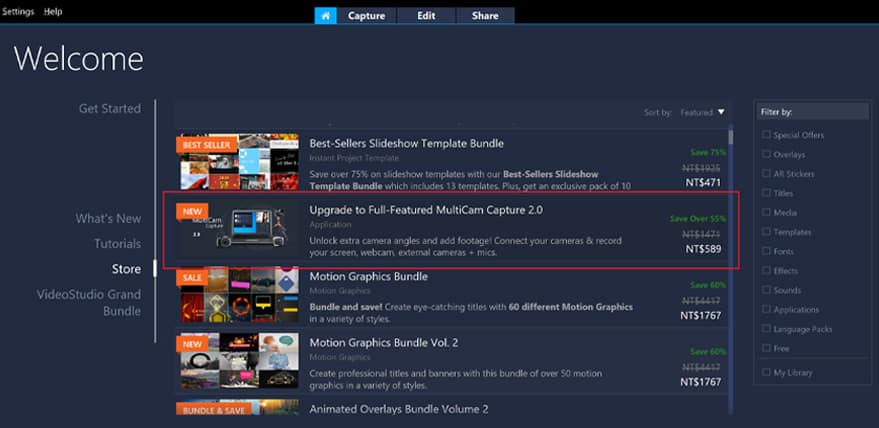Click Animated Overlays Bundle Volume 2 title
This screenshot has height=428, width=879.
pos(399,409)
